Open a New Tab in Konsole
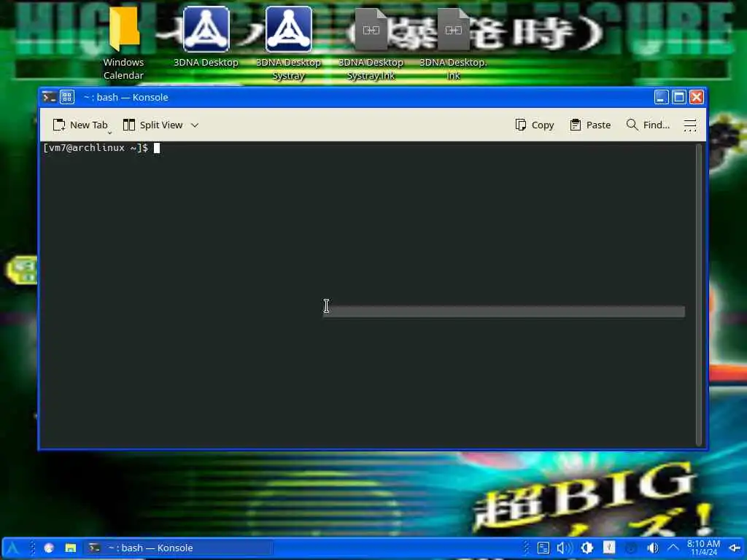The image size is (747, 560). tap(80, 125)
